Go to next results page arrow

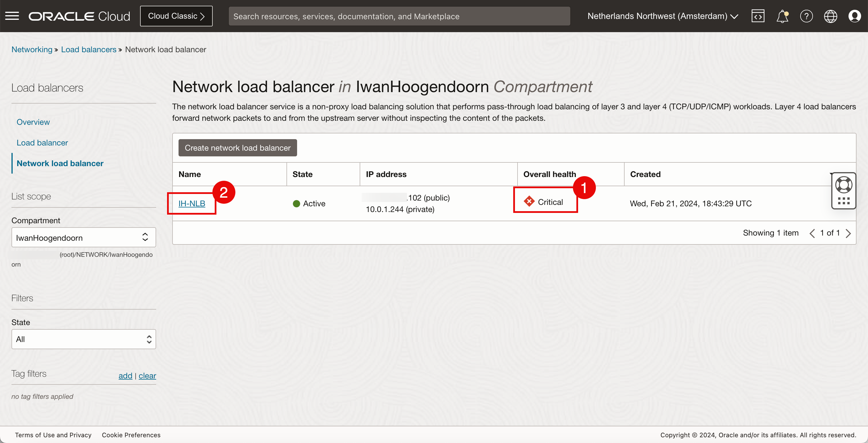pos(848,233)
